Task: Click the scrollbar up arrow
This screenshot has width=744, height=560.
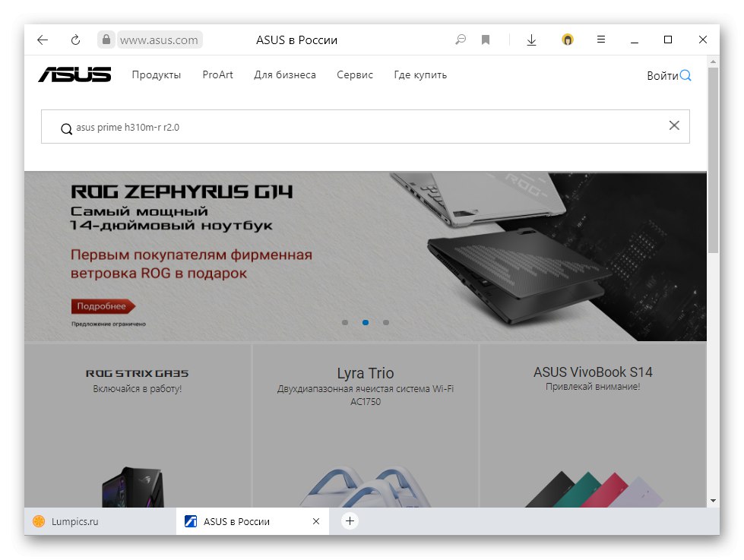Action: click(713, 62)
